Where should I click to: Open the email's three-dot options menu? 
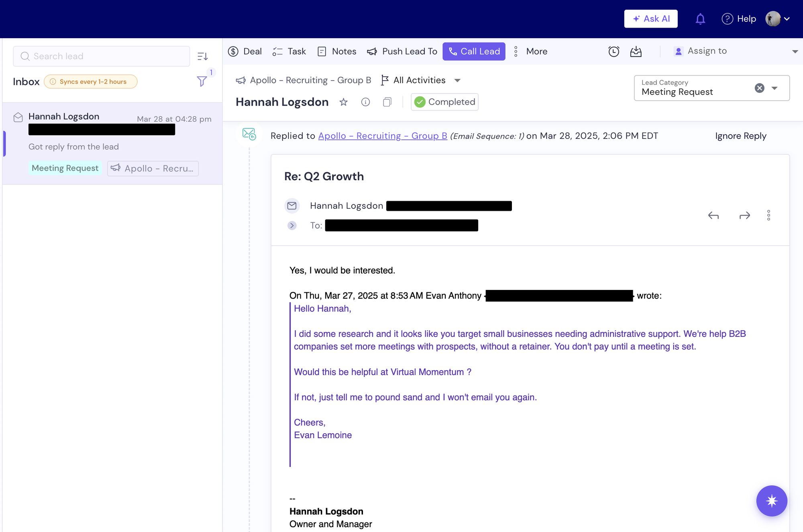[x=768, y=216]
